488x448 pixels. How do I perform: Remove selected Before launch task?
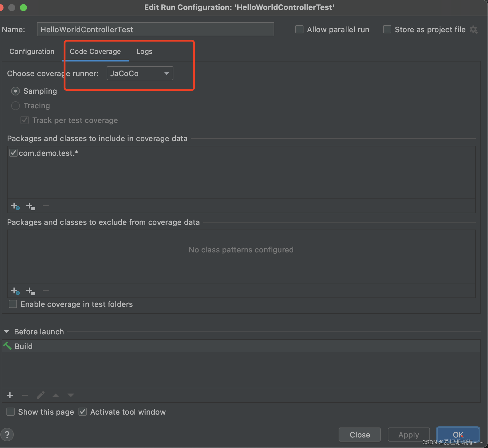25,395
